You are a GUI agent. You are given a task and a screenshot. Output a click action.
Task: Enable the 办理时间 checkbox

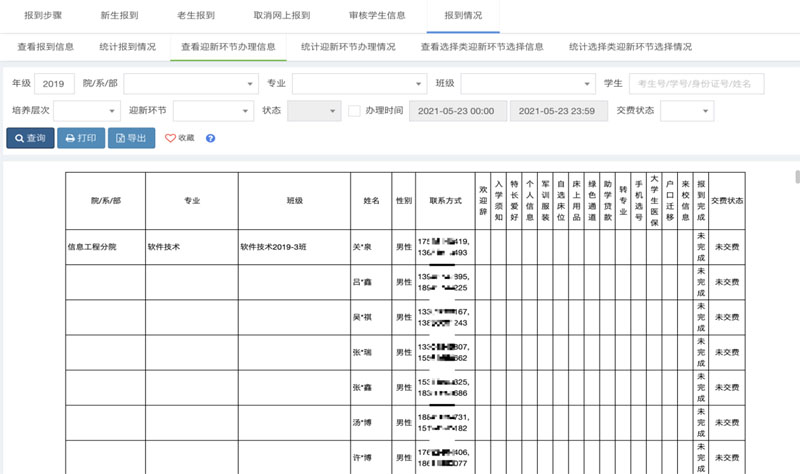(354, 110)
